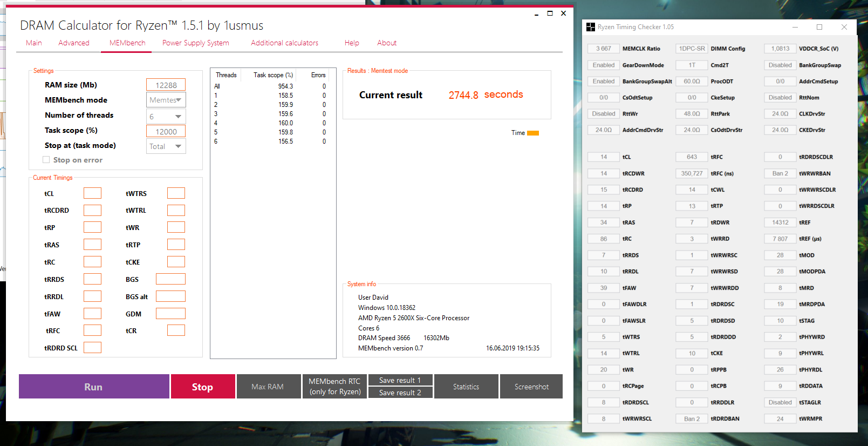868x446 pixels.
Task: Open the Power Supply System tab
Action: click(196, 43)
